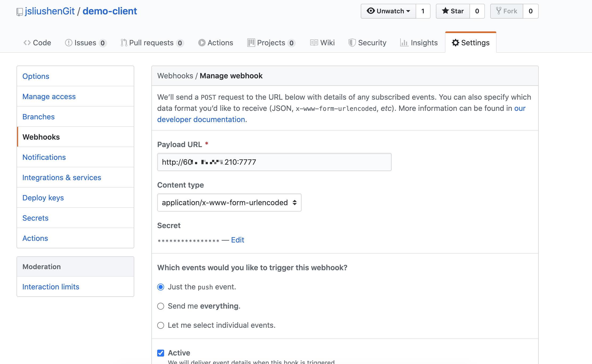The image size is (592, 364).
Task: Click the Insights tab graph icon
Action: point(404,43)
